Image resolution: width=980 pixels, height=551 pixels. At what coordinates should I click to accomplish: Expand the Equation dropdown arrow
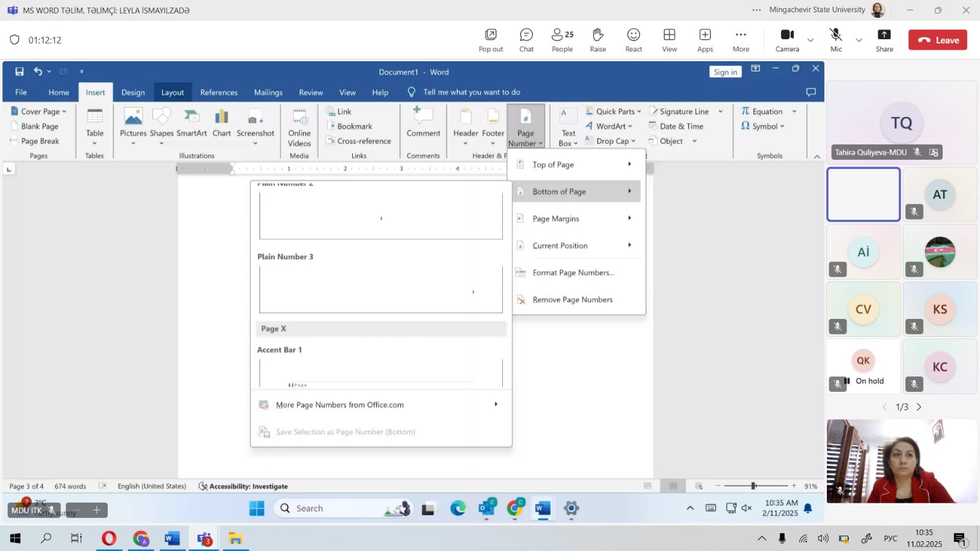point(794,111)
